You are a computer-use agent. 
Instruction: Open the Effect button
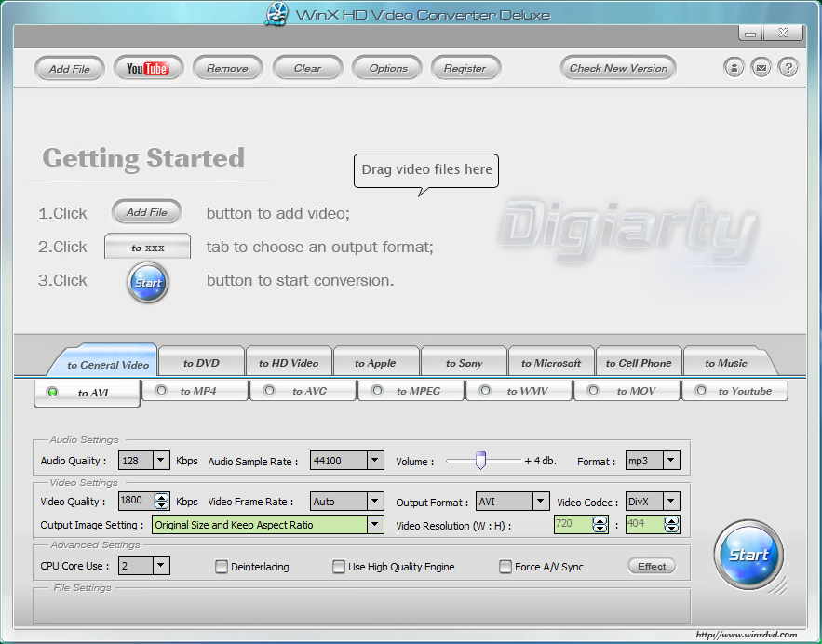click(652, 566)
